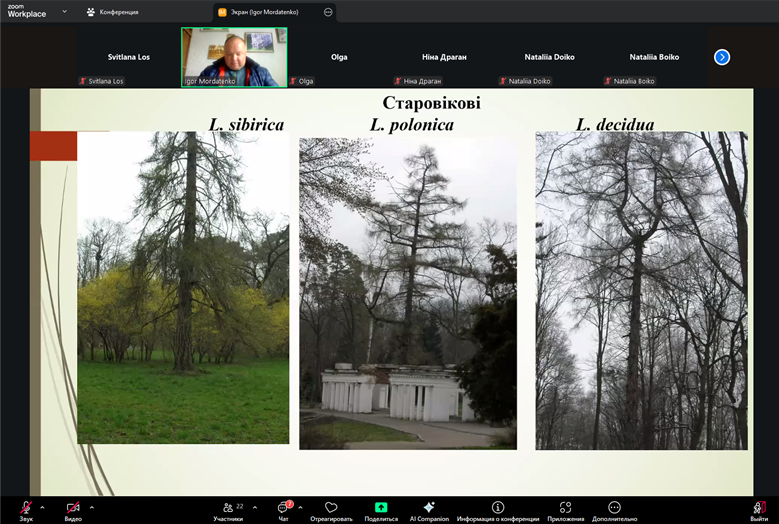779x524 pixels.
Task: Expand video options arrow next to Видео
Action: 92,507
